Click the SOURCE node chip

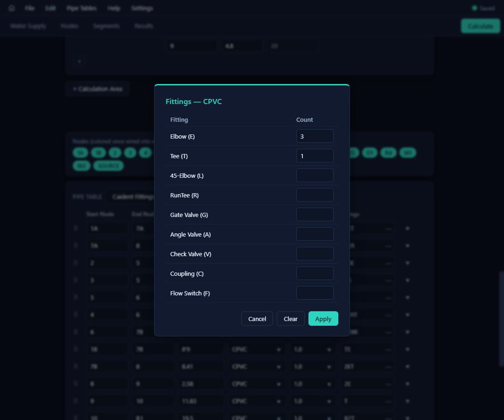point(108,166)
